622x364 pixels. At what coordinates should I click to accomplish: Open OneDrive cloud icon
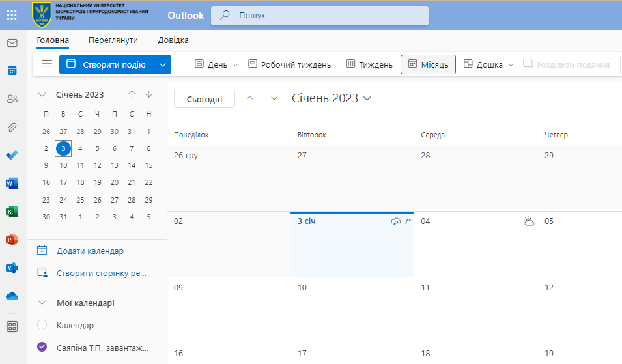[12, 296]
